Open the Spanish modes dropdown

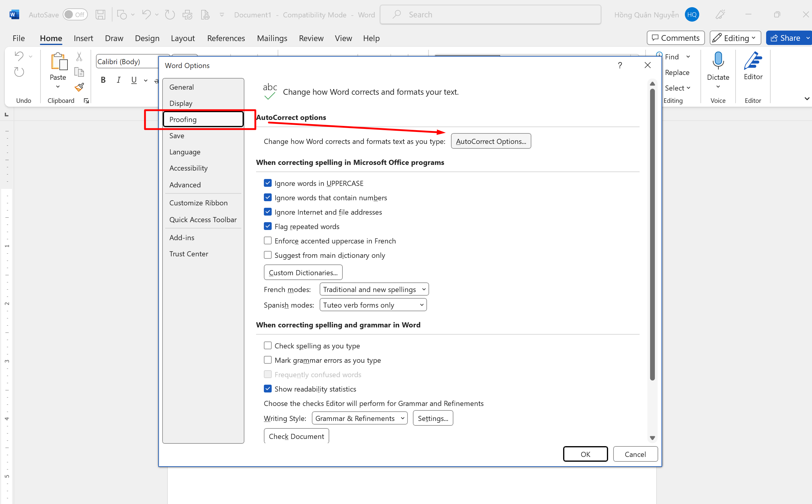[x=373, y=305]
